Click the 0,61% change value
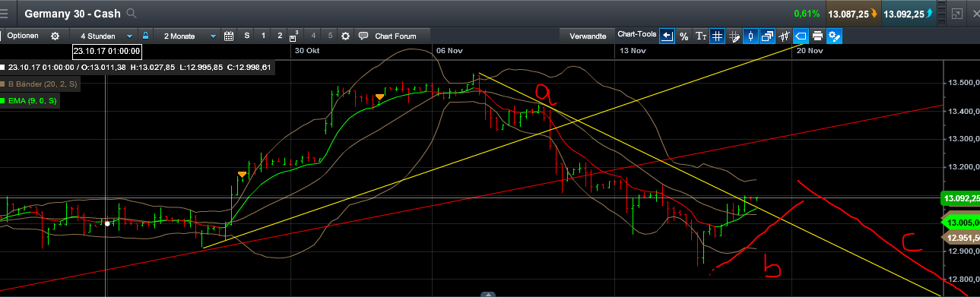Screen dimensions: 980x297 click(807, 14)
